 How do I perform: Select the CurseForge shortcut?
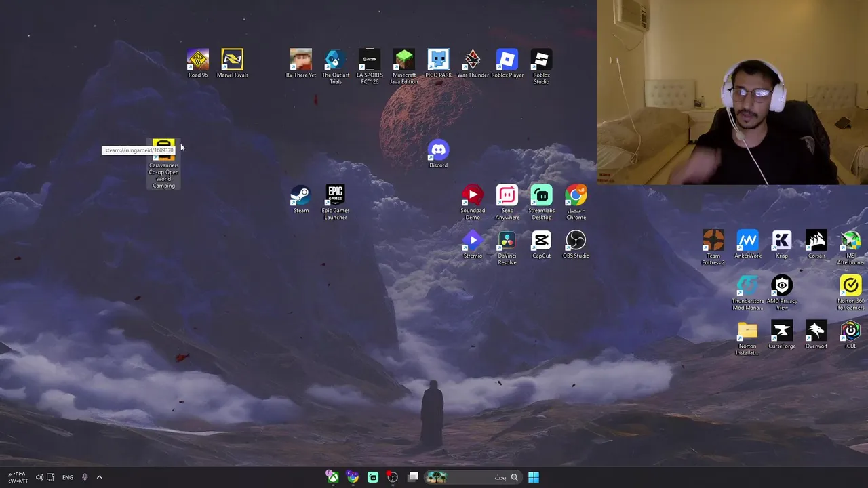[782, 335]
